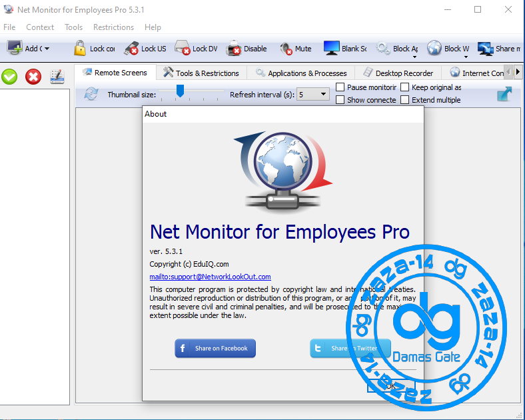Image resolution: width=525 pixels, height=420 pixels.
Task: Click the Share my screen icon
Action: pyautogui.click(x=486, y=49)
